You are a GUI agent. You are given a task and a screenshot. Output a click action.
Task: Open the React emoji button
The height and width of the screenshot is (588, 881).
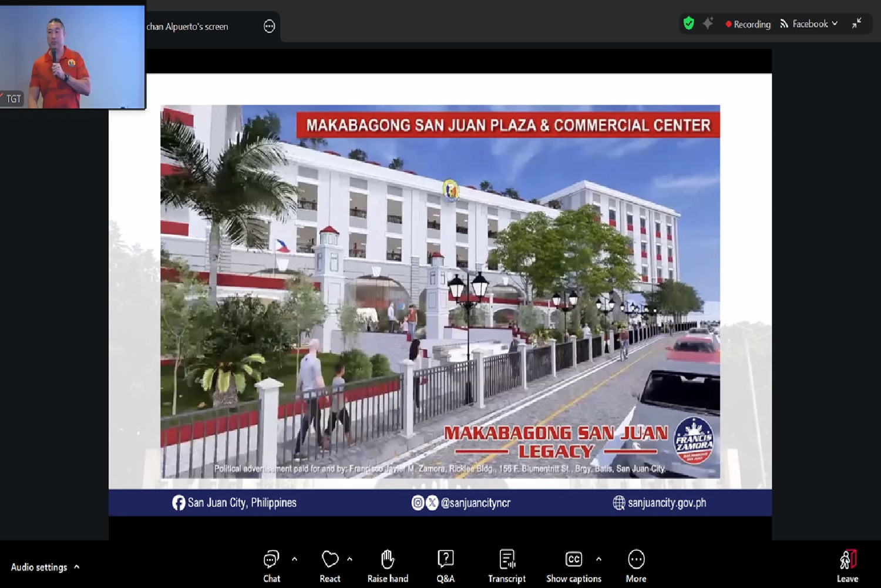330,566
